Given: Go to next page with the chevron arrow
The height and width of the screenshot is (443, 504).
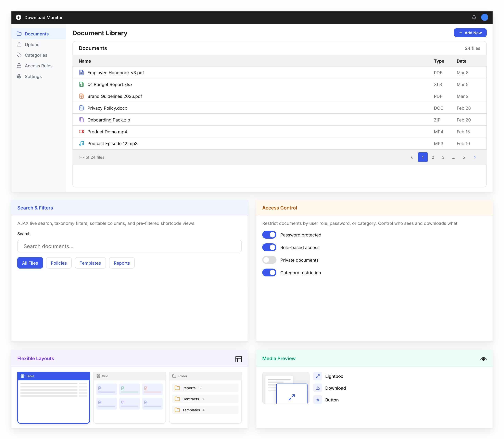Looking at the screenshot, I should 475,157.
